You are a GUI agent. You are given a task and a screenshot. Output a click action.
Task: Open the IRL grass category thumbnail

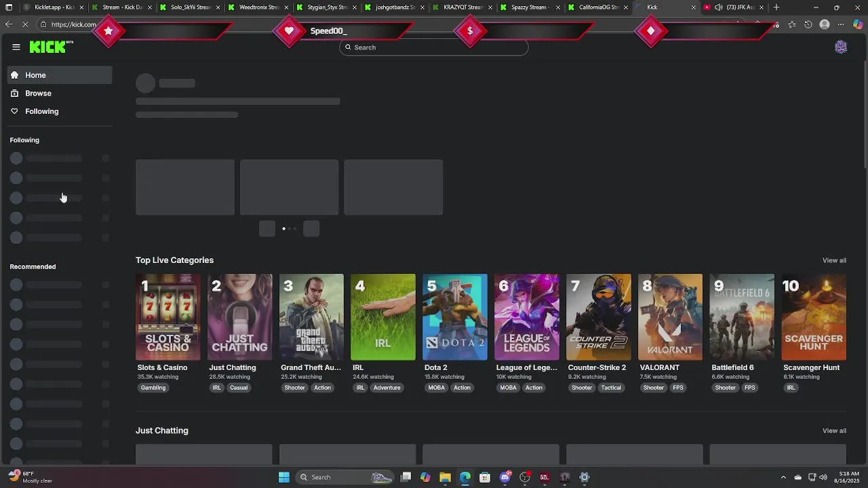pyautogui.click(x=383, y=317)
